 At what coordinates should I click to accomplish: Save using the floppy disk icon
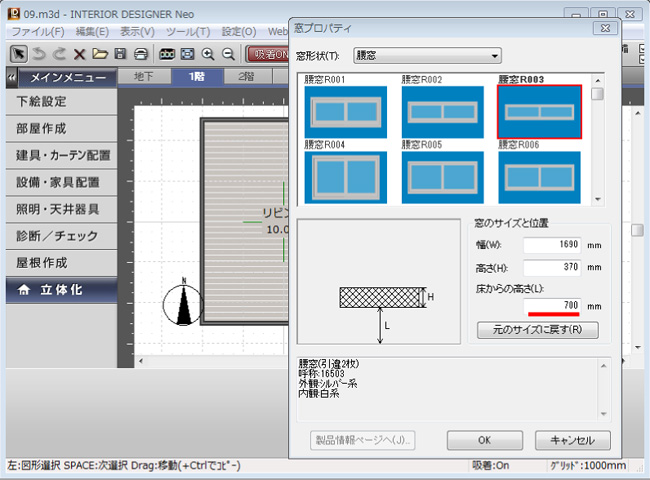coord(120,54)
